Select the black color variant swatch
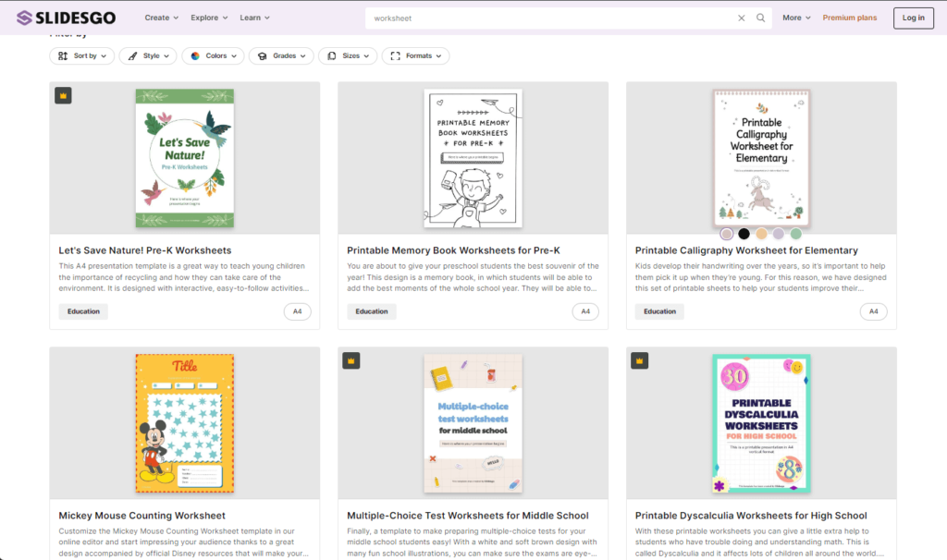Screen dimensions: 947x560 point(744,234)
